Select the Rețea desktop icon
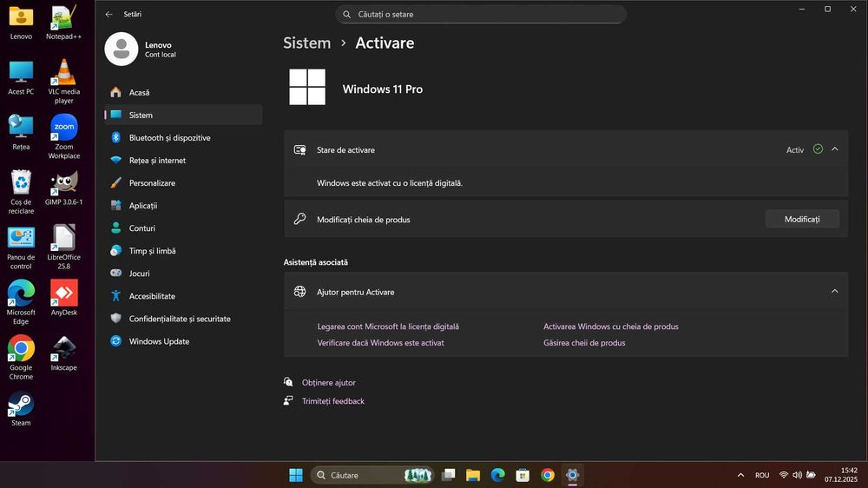The height and width of the screenshot is (488, 868). (x=21, y=132)
